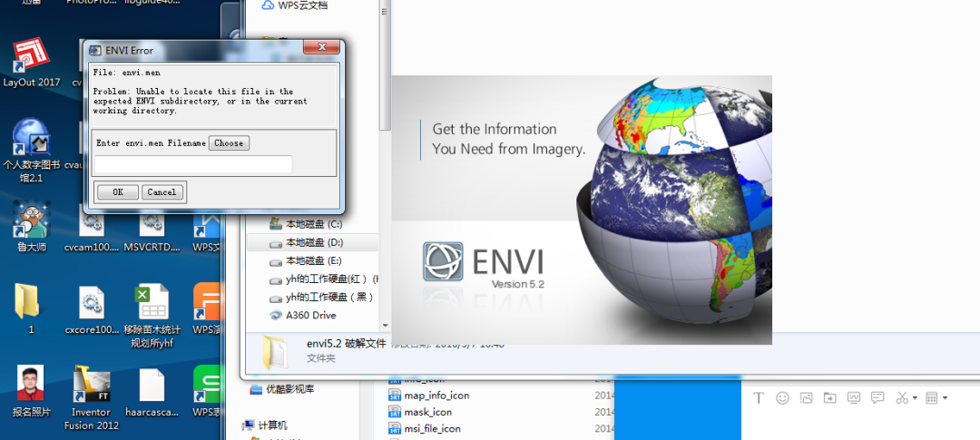This screenshot has height=440, width=980.
Task: Open the LayOut 2017 desktop shortcut
Action: coord(31,63)
